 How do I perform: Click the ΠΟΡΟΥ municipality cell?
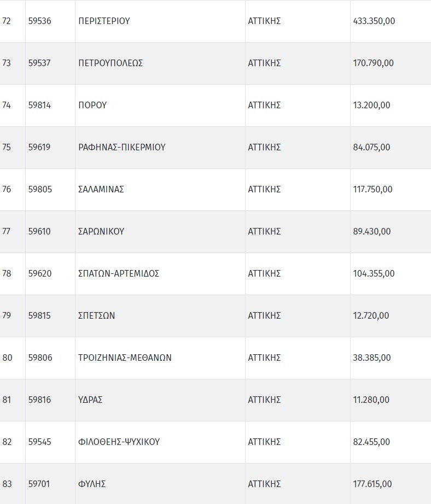click(x=92, y=106)
